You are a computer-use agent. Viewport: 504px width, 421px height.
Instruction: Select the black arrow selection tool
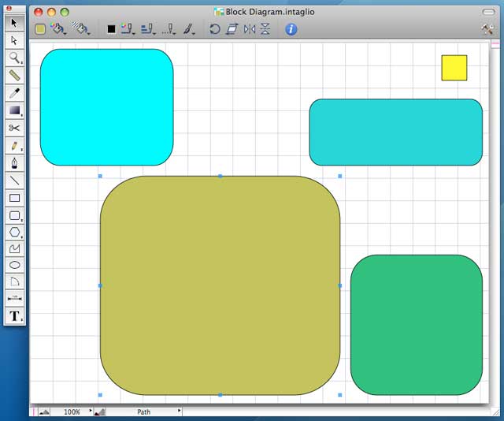14,23
